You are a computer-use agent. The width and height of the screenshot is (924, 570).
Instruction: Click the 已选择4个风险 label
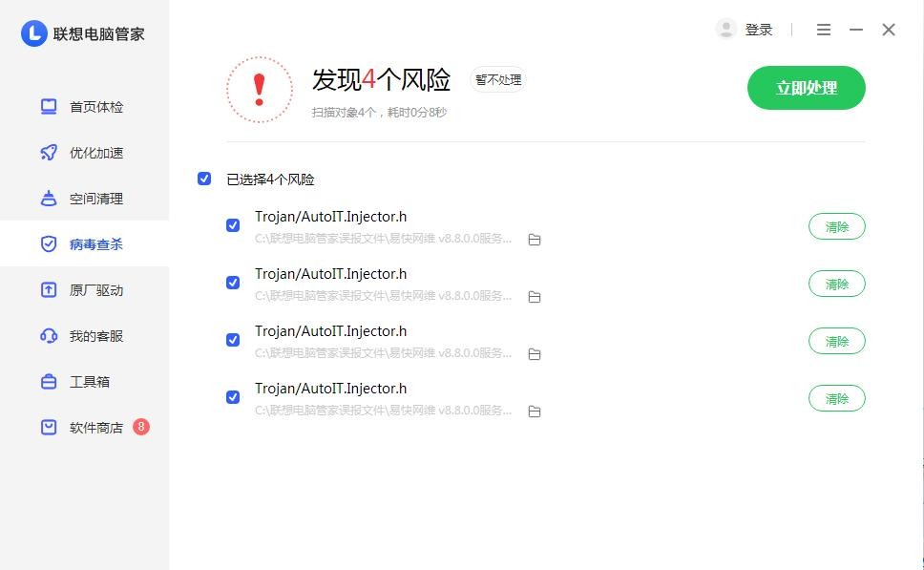tap(270, 179)
